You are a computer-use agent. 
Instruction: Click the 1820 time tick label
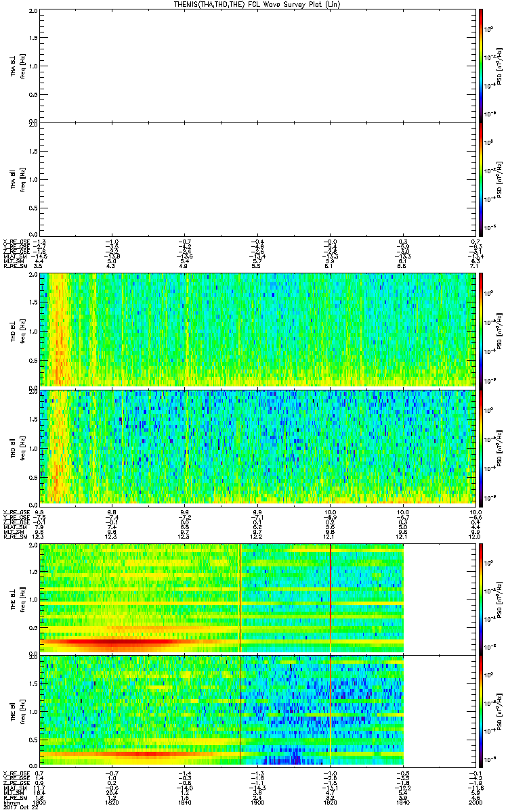coord(111,802)
